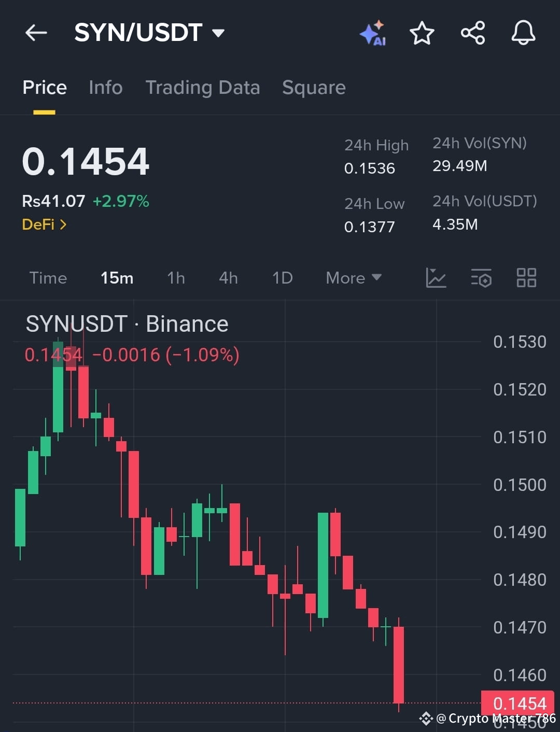The width and height of the screenshot is (560, 732).
Task: Open the grid layout icon
Action: (526, 278)
